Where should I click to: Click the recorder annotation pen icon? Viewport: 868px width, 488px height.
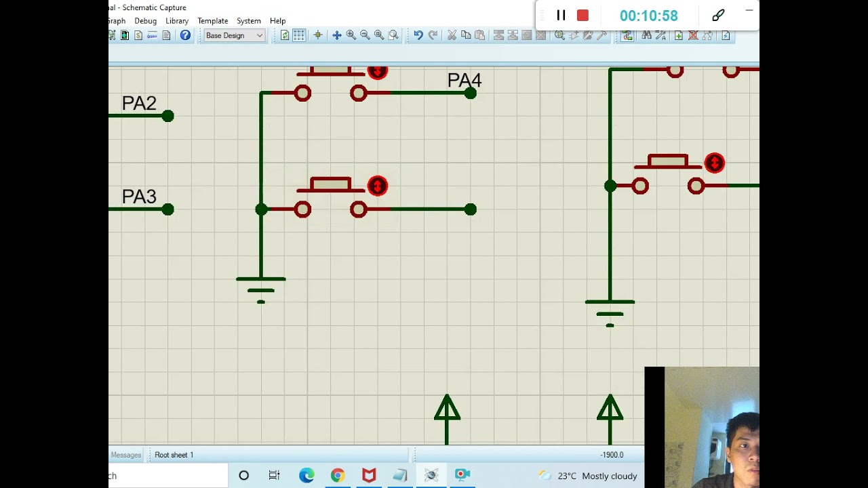click(718, 15)
